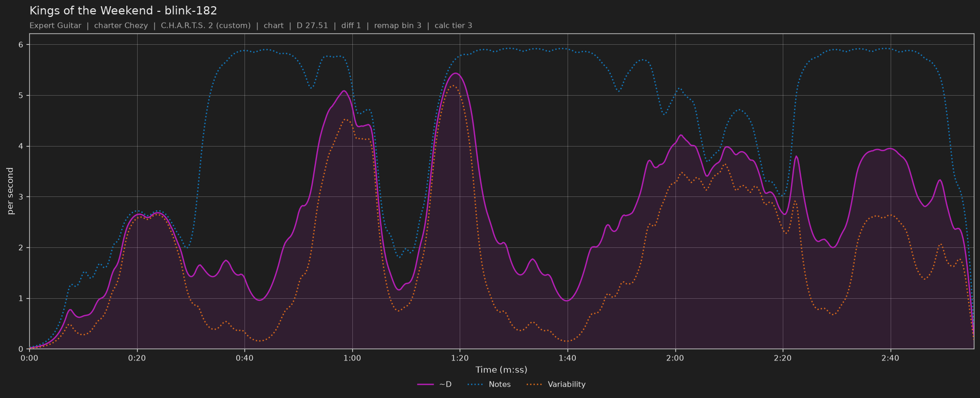Screen dimensions: 980x398
Task: Click the y-axis tick label 6
Action: click(x=21, y=45)
